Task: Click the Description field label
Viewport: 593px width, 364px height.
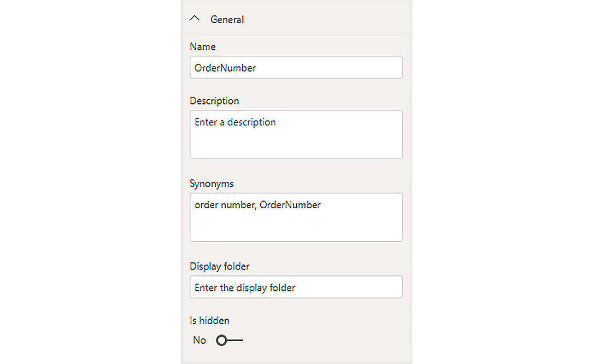Action: point(214,101)
